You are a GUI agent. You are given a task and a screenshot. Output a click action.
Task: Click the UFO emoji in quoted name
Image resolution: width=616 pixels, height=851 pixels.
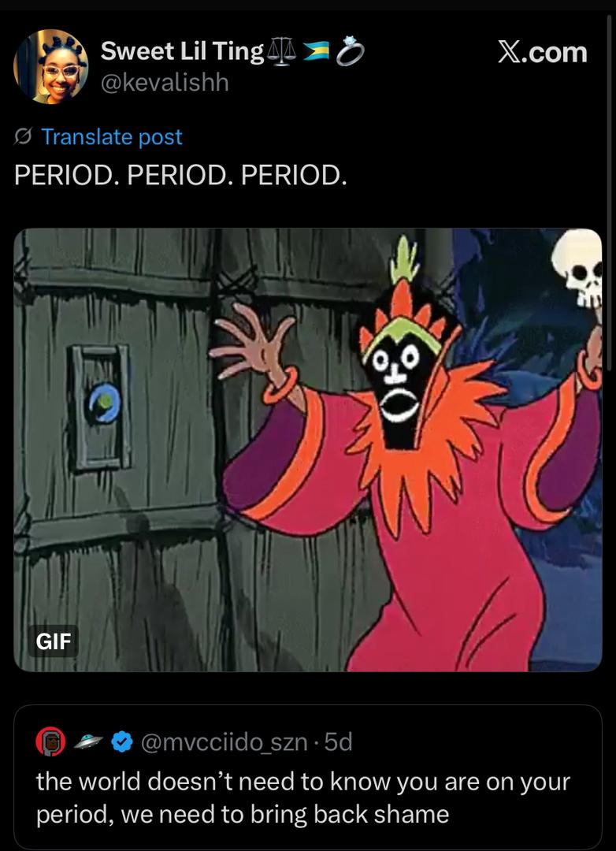tap(88, 741)
